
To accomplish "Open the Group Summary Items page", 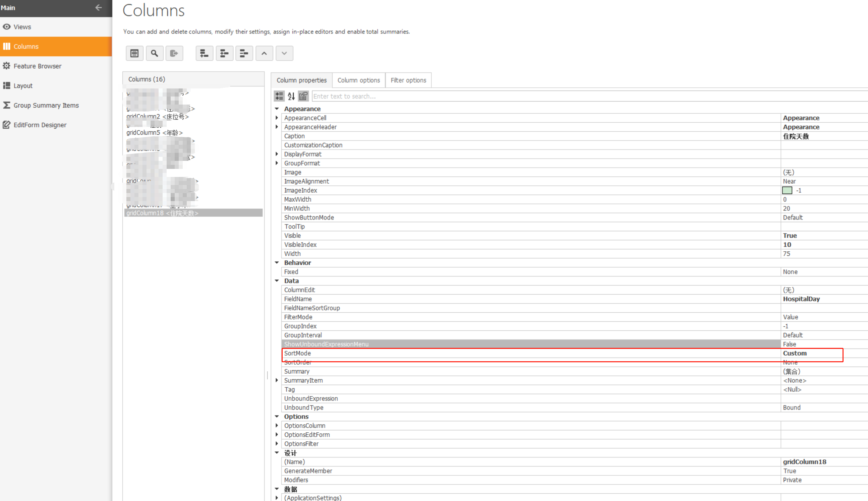I will coord(56,105).
